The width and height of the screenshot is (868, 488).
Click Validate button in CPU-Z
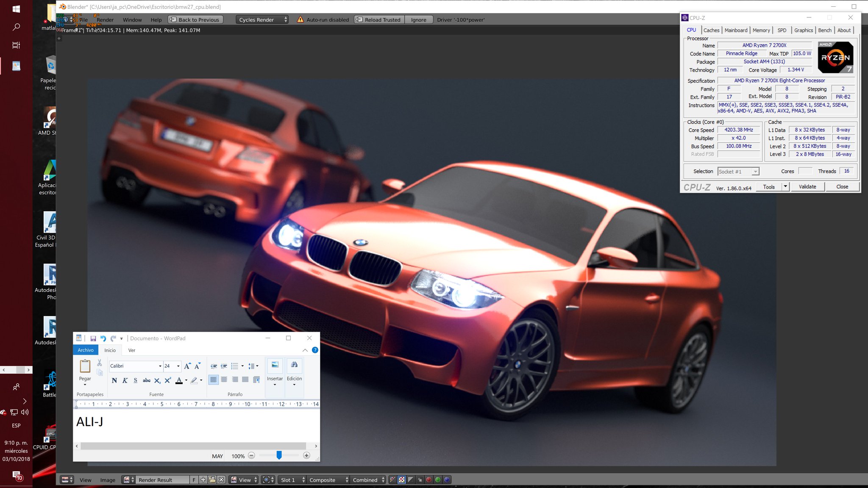(807, 187)
